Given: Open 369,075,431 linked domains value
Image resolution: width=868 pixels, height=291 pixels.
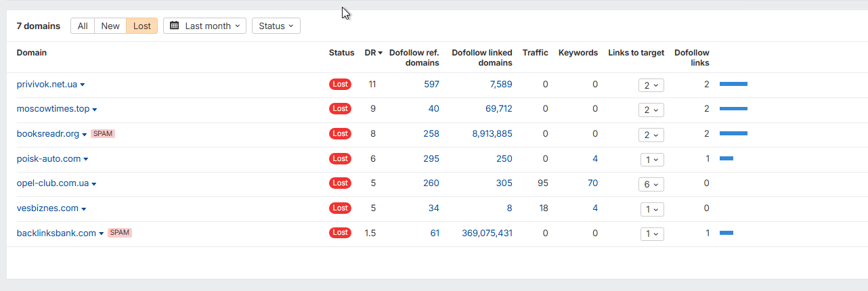Looking at the screenshot, I should click(487, 233).
